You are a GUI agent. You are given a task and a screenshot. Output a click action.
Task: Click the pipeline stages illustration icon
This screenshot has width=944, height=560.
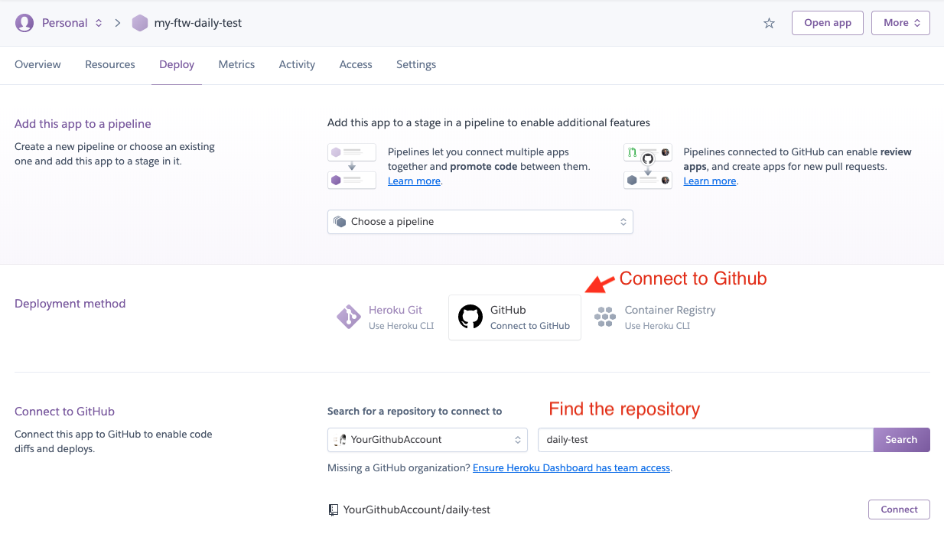tap(351, 166)
